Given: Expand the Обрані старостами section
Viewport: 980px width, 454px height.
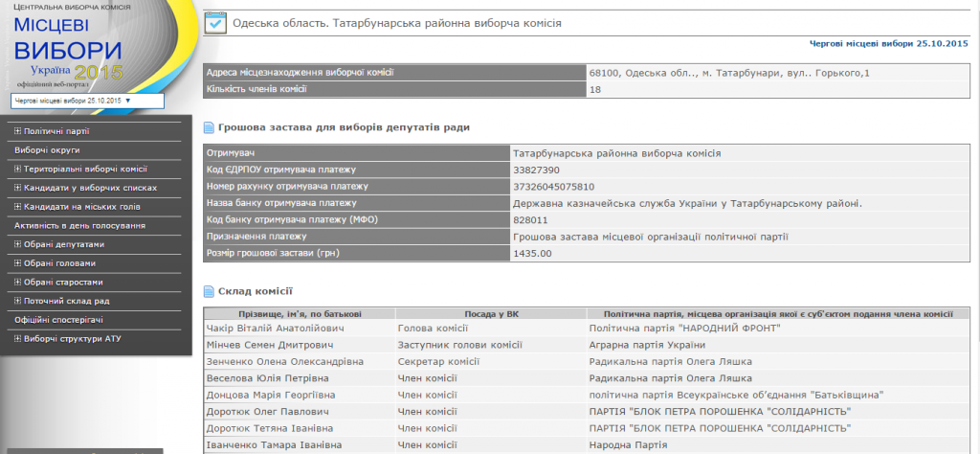Looking at the screenshot, I should pos(17,283).
